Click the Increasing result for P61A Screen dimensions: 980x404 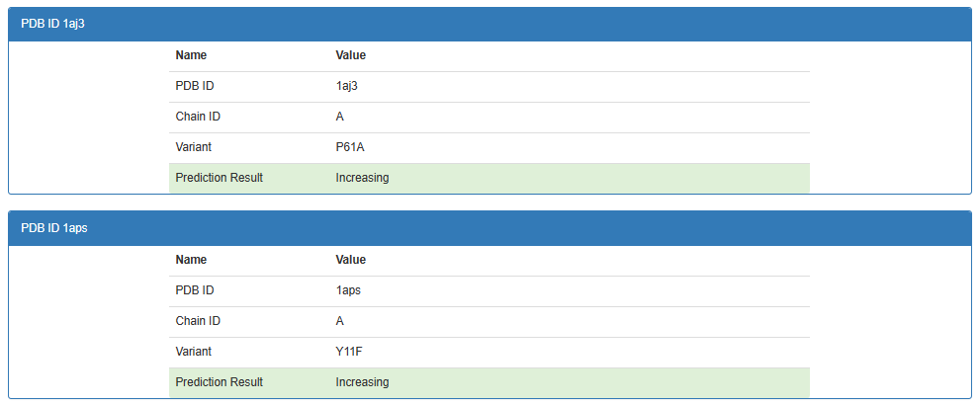point(362,178)
